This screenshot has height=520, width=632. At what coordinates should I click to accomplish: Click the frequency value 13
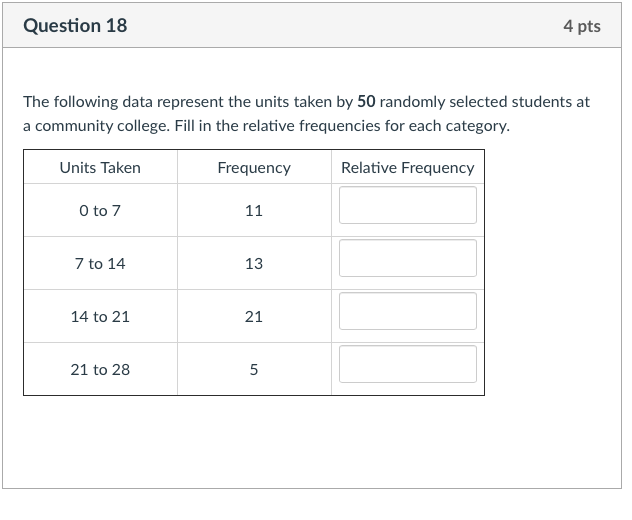254,264
